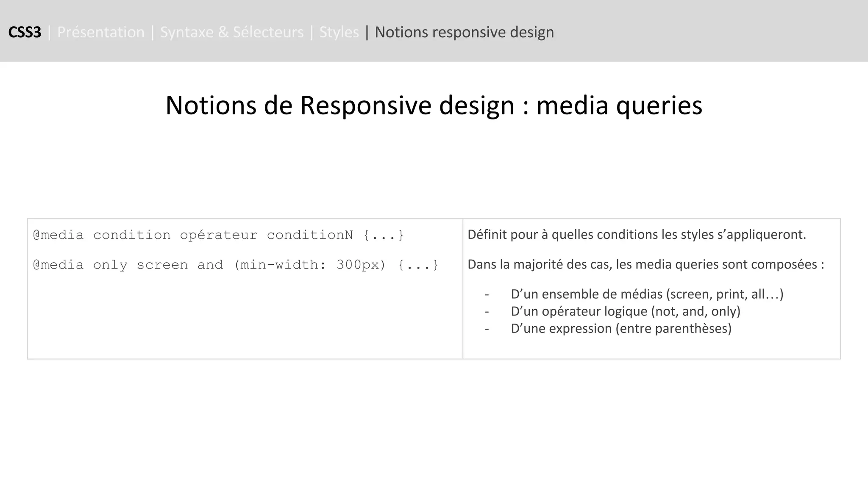Select Notions responsive design breadcrumb
The width and height of the screenshot is (868, 488).
click(465, 32)
